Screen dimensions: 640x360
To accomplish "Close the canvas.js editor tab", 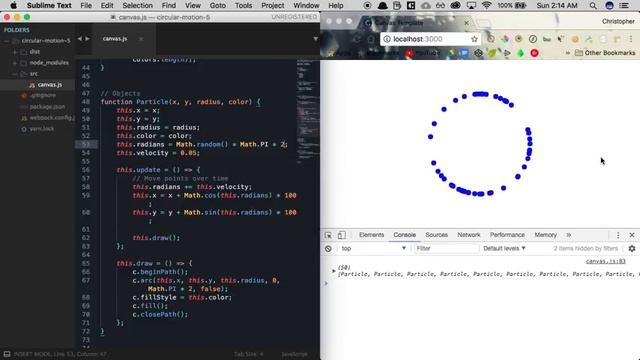I will [x=141, y=39].
